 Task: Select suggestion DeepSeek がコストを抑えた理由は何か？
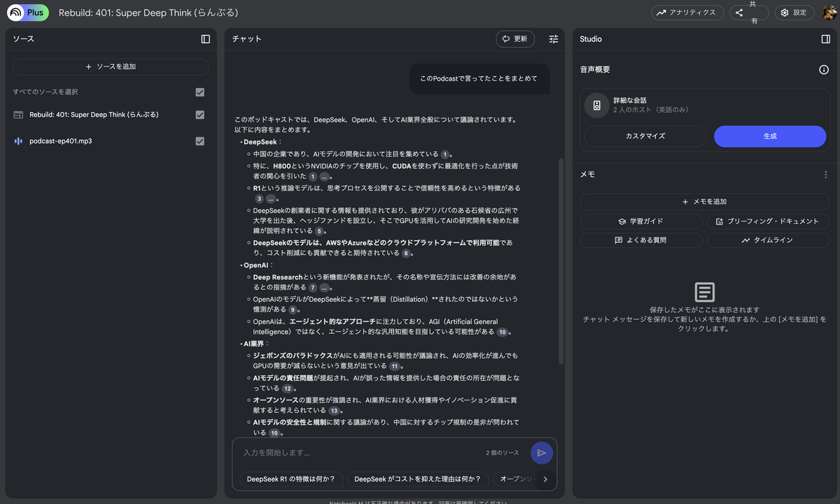pos(418,479)
